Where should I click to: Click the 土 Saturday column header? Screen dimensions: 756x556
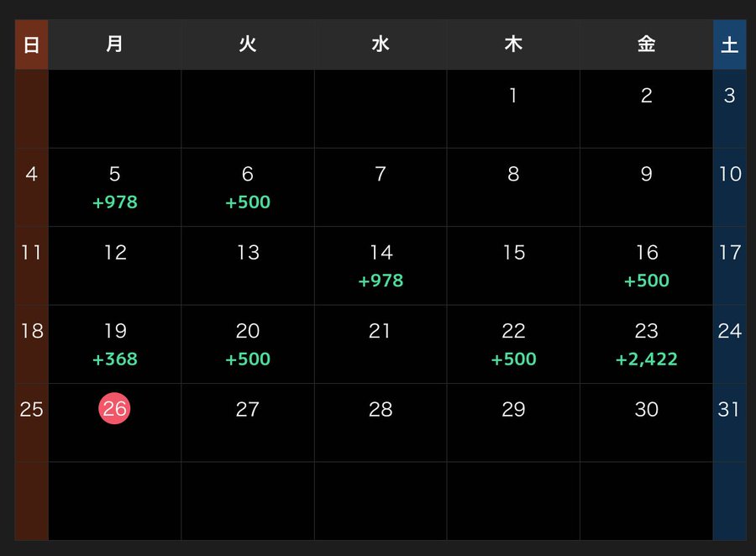(x=729, y=45)
